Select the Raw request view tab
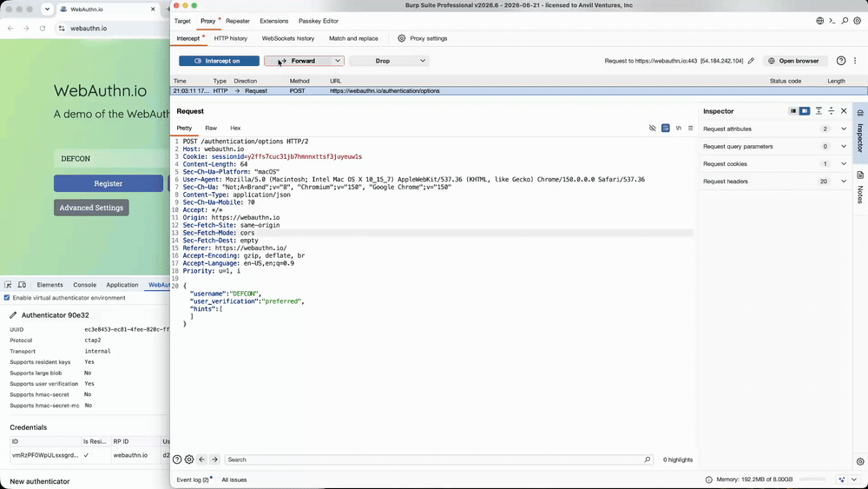The height and width of the screenshot is (489, 868). coord(211,128)
